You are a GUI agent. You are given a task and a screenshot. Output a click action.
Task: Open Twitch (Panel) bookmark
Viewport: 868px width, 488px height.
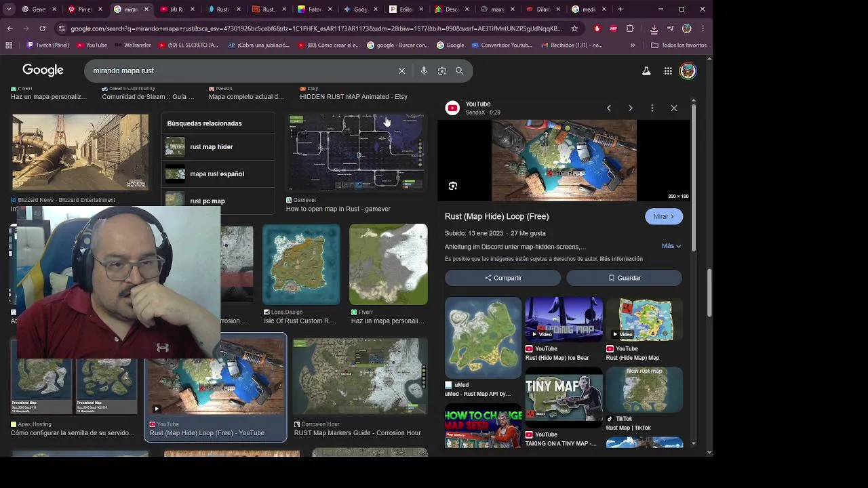(x=47, y=45)
